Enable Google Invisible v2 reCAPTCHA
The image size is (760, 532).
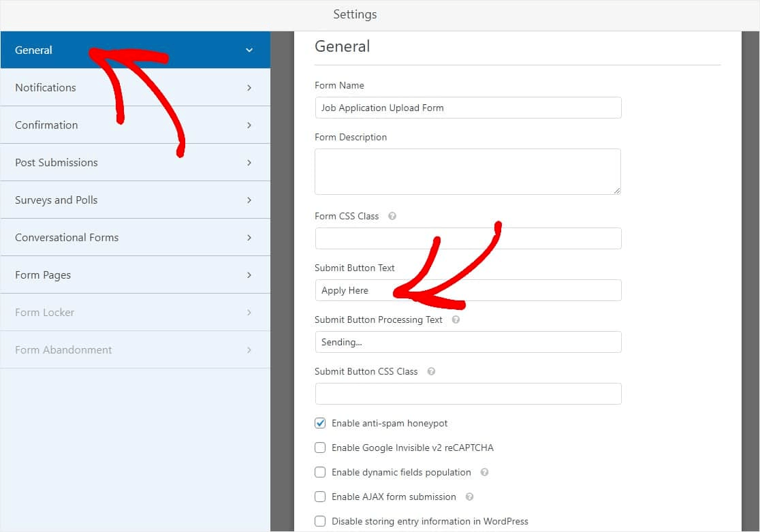[x=320, y=448]
